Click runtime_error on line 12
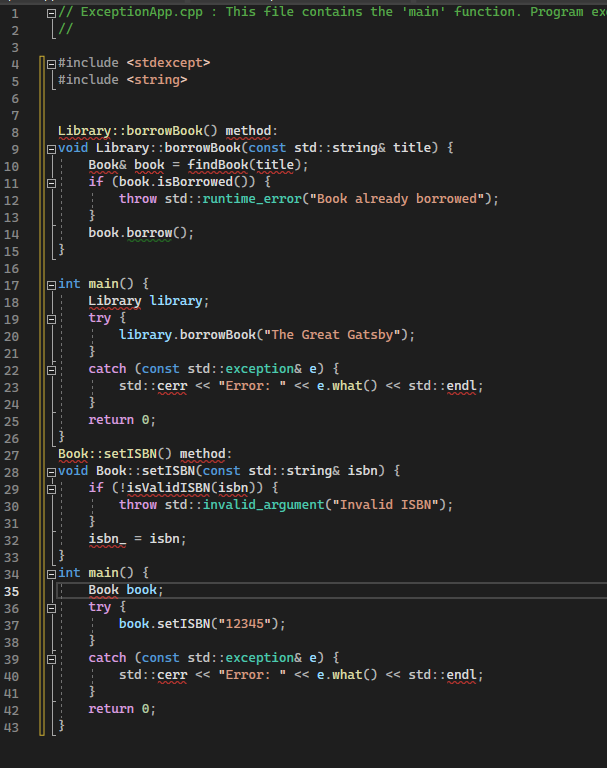This screenshot has height=768, width=607. [252, 199]
